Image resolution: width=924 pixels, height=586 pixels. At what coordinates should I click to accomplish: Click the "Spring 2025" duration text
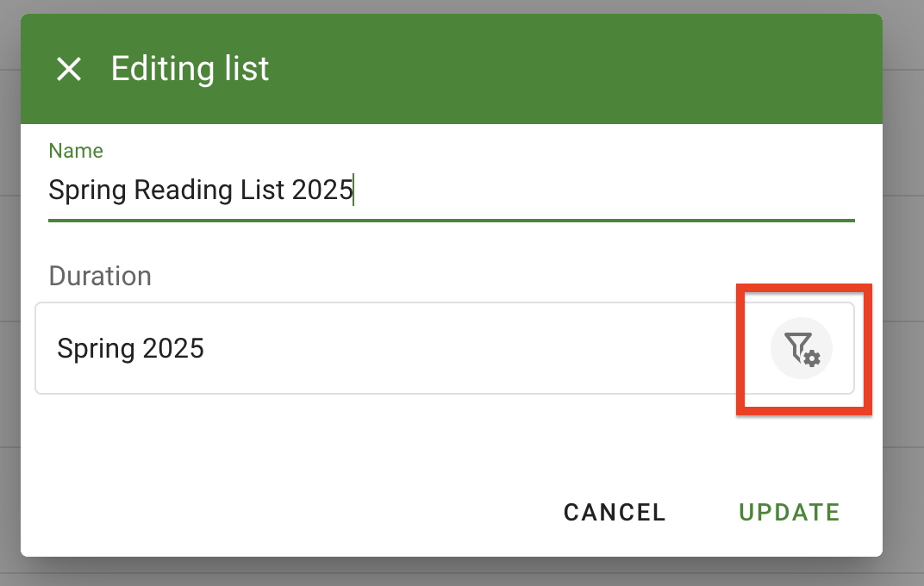[130, 348]
